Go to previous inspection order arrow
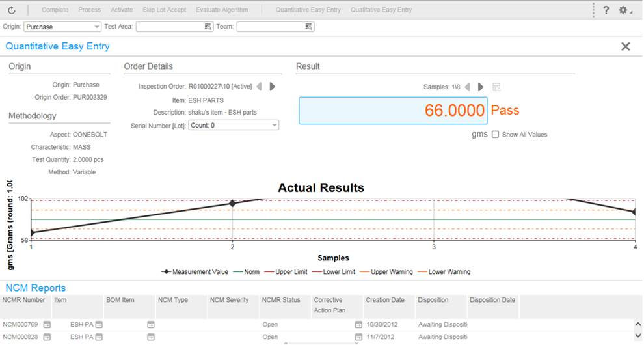The width and height of the screenshot is (644, 345). point(259,87)
